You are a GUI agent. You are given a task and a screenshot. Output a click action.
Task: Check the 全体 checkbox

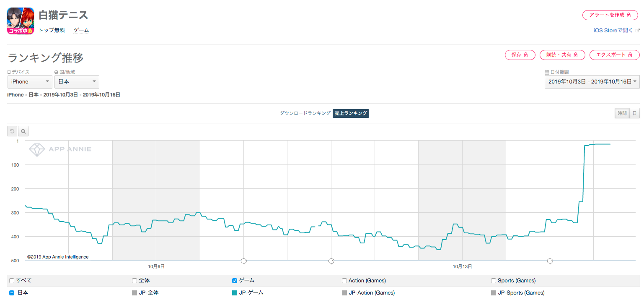pos(134,281)
